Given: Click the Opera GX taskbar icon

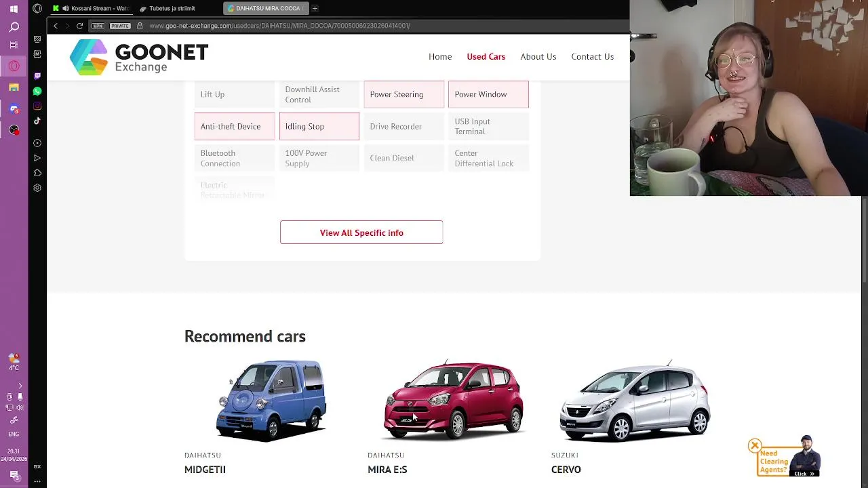Looking at the screenshot, I should tap(14, 66).
